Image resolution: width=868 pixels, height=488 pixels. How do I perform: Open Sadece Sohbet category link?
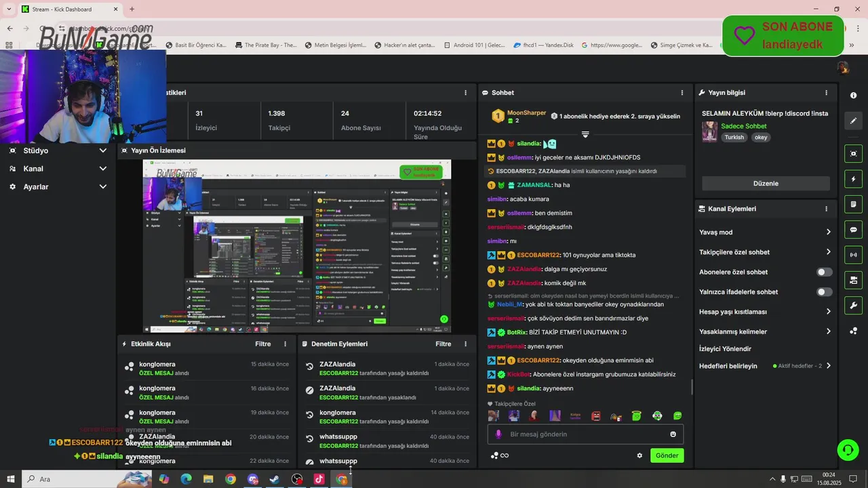tap(744, 126)
